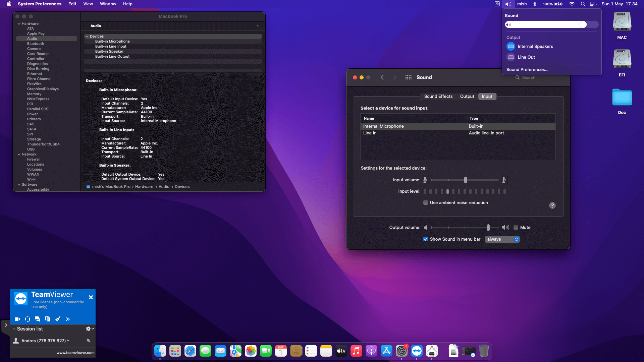The image size is (644, 362).
Task: Open Calendar in the Dock
Action: pyautogui.click(x=281, y=351)
